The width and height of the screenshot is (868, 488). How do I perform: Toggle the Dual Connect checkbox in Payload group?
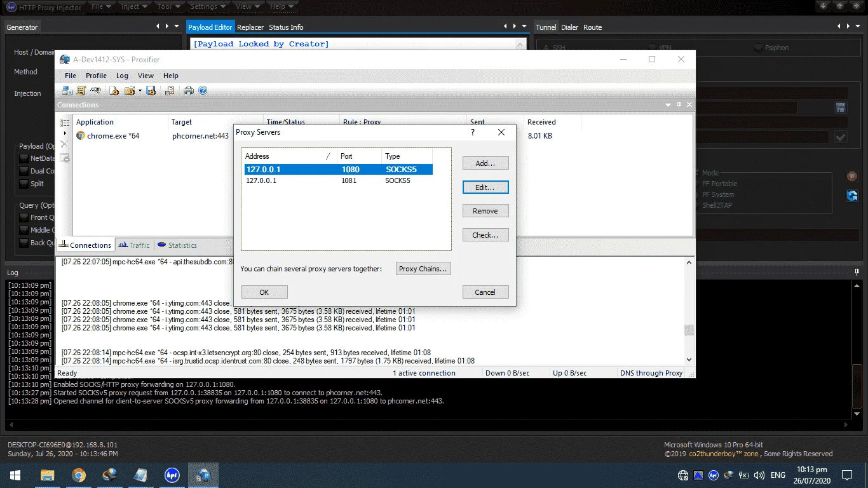(x=24, y=171)
